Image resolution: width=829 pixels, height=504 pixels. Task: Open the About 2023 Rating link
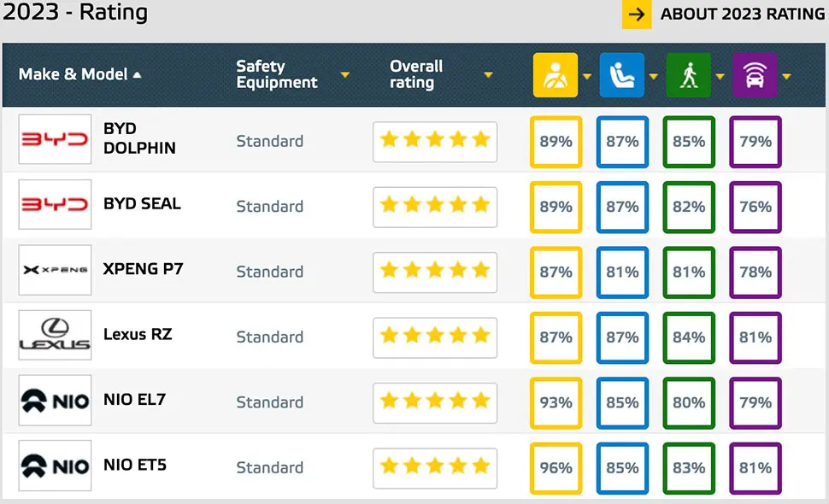pos(743,14)
